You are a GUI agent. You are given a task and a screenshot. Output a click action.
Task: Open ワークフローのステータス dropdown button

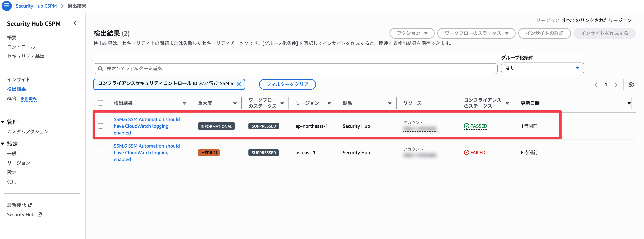pyautogui.click(x=476, y=33)
